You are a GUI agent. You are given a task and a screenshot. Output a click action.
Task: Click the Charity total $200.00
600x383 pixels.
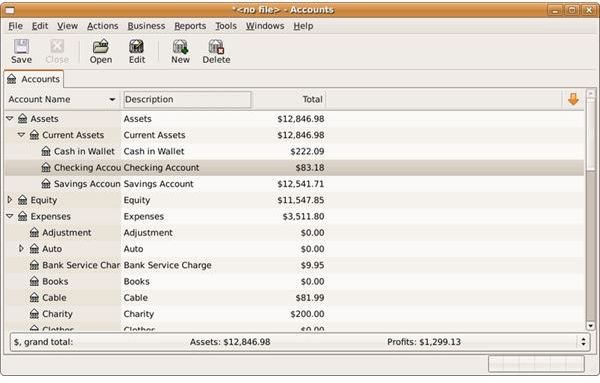[x=307, y=314]
